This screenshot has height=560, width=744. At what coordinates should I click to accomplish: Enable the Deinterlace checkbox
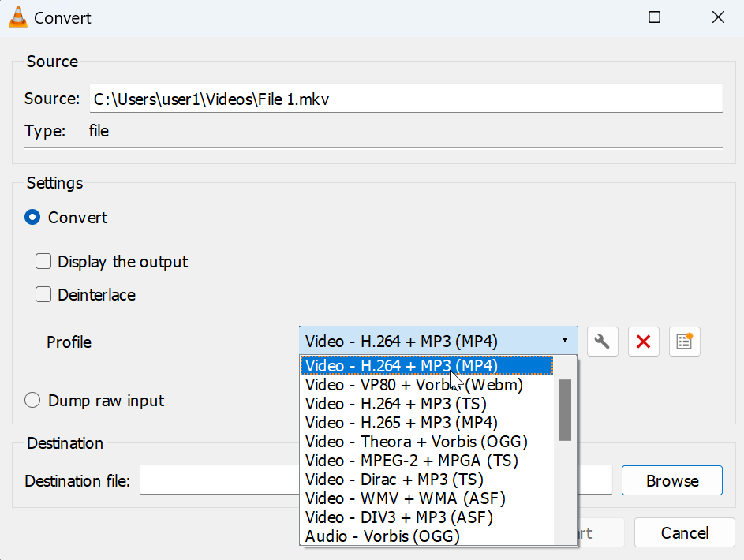click(x=43, y=294)
